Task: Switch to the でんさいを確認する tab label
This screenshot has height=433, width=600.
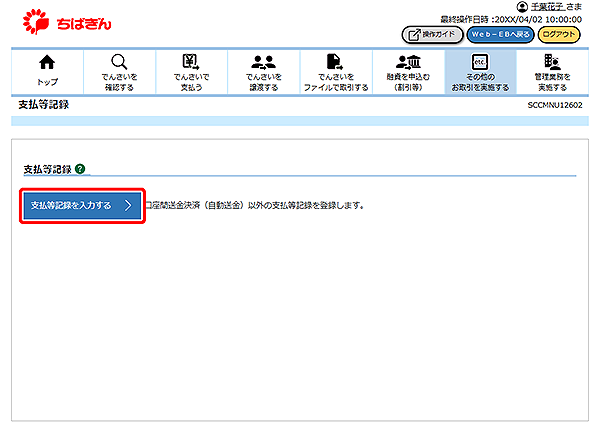Action: pos(118,82)
